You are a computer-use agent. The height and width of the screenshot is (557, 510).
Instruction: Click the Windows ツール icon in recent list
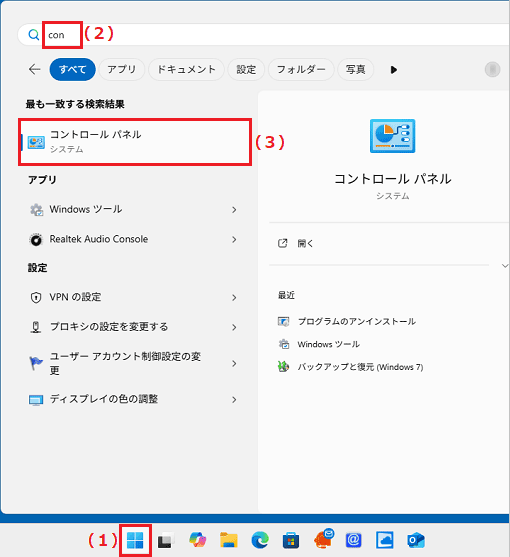click(x=284, y=344)
